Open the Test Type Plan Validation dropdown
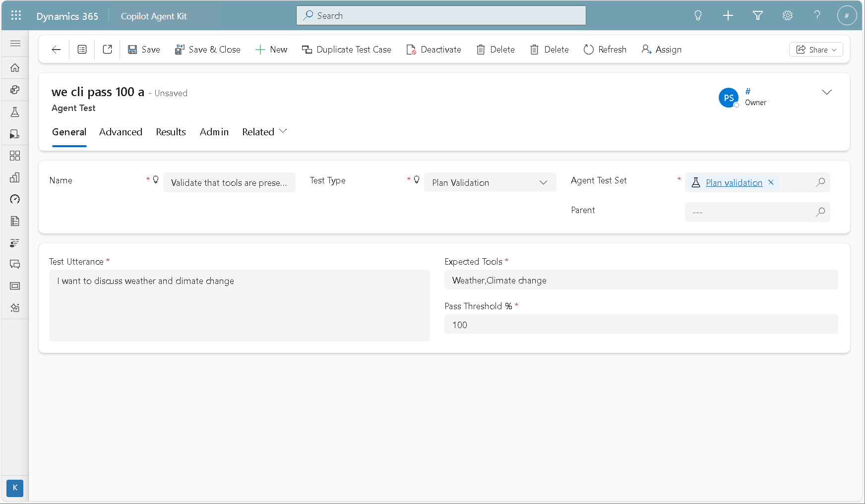This screenshot has width=865, height=504. [x=490, y=182]
